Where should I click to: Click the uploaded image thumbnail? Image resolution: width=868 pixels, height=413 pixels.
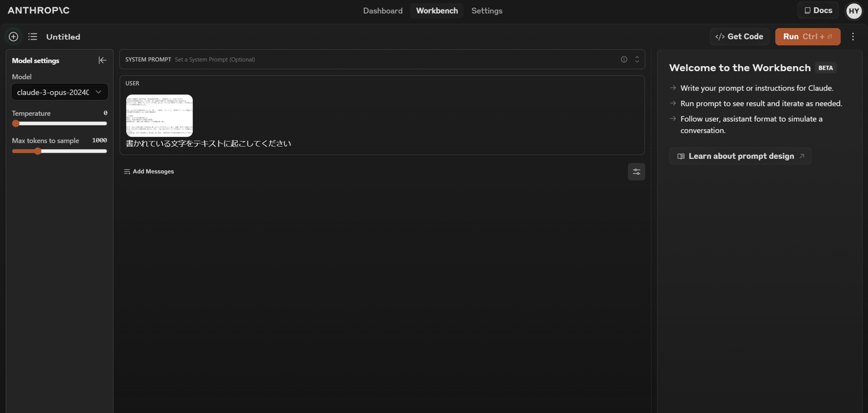(159, 115)
